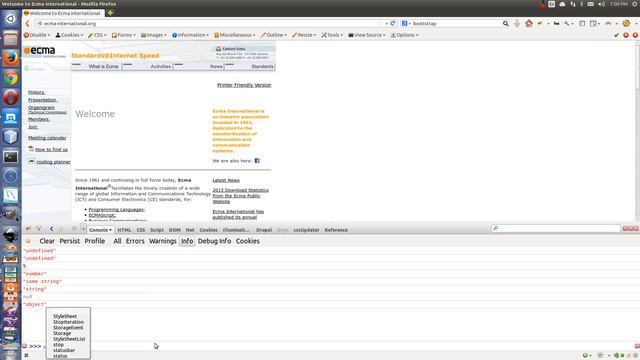
Task: Click the volume icon in system tray
Action: pyautogui.click(x=601, y=4)
